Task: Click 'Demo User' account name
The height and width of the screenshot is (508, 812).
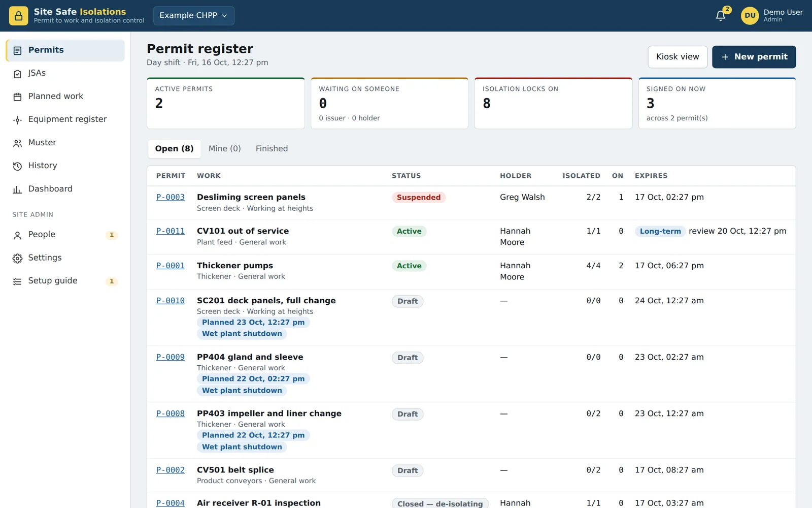Action: point(783,12)
